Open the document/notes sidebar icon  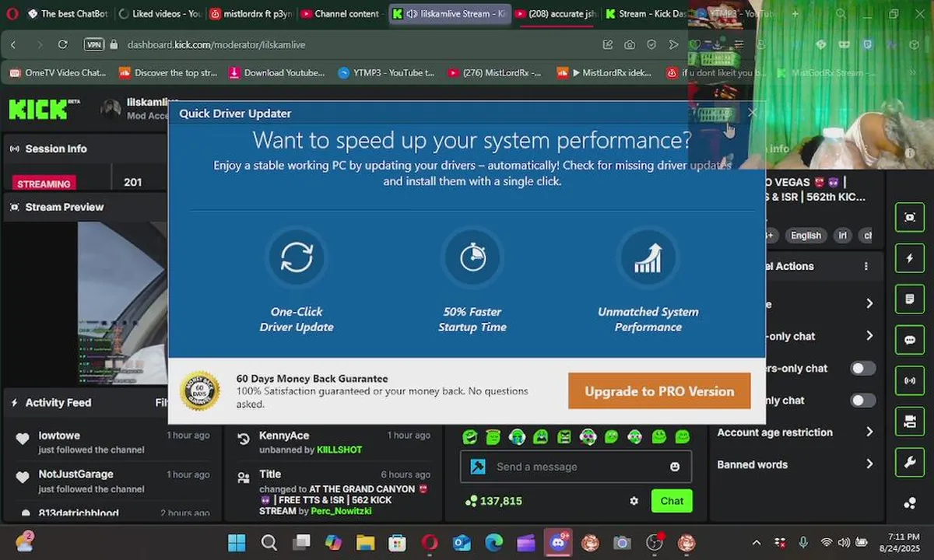coord(909,299)
